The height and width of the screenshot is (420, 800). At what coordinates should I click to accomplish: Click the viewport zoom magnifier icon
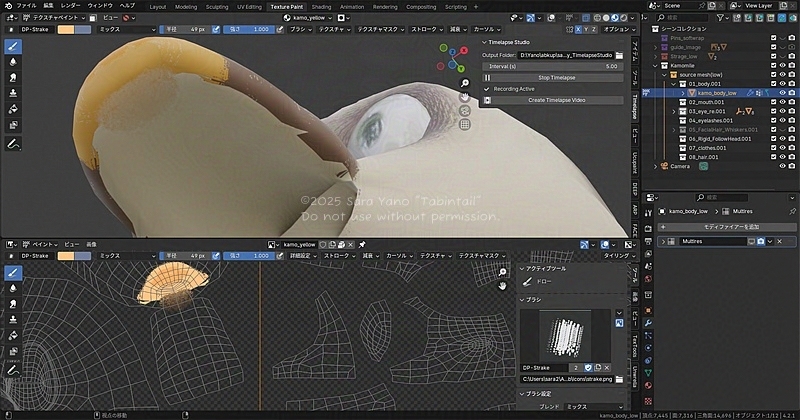click(x=465, y=83)
